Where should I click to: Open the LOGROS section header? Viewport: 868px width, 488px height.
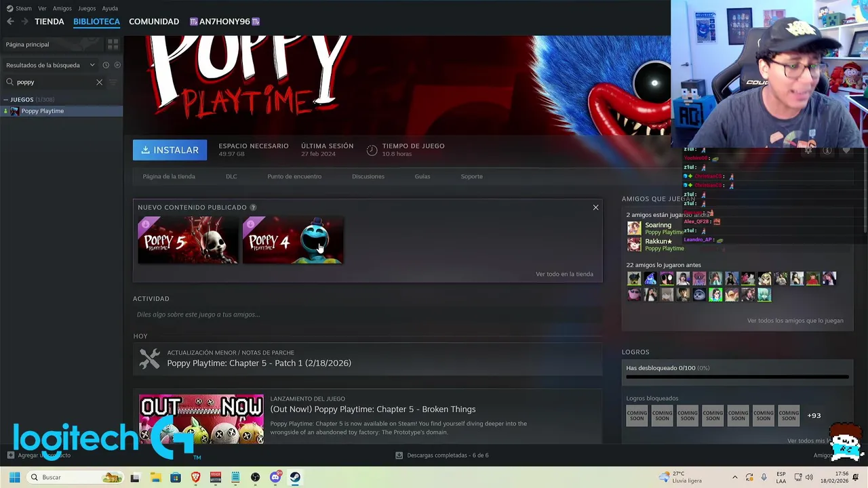click(635, 352)
